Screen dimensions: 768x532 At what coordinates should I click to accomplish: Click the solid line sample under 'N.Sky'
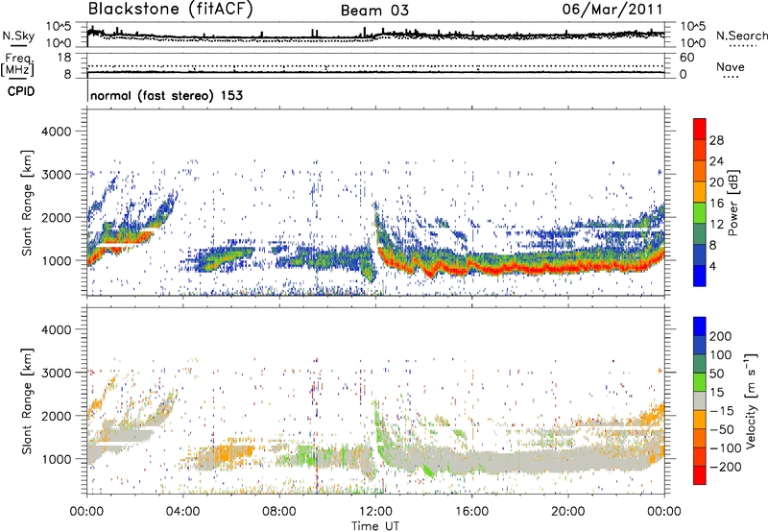click(18, 45)
